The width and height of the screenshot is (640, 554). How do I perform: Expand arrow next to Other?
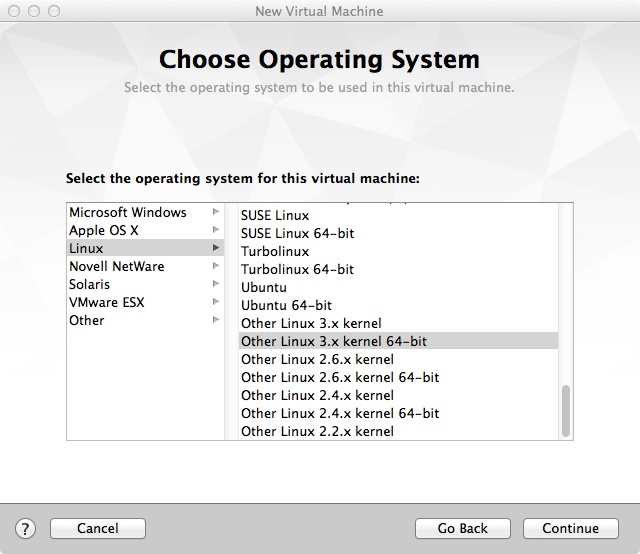point(216,319)
